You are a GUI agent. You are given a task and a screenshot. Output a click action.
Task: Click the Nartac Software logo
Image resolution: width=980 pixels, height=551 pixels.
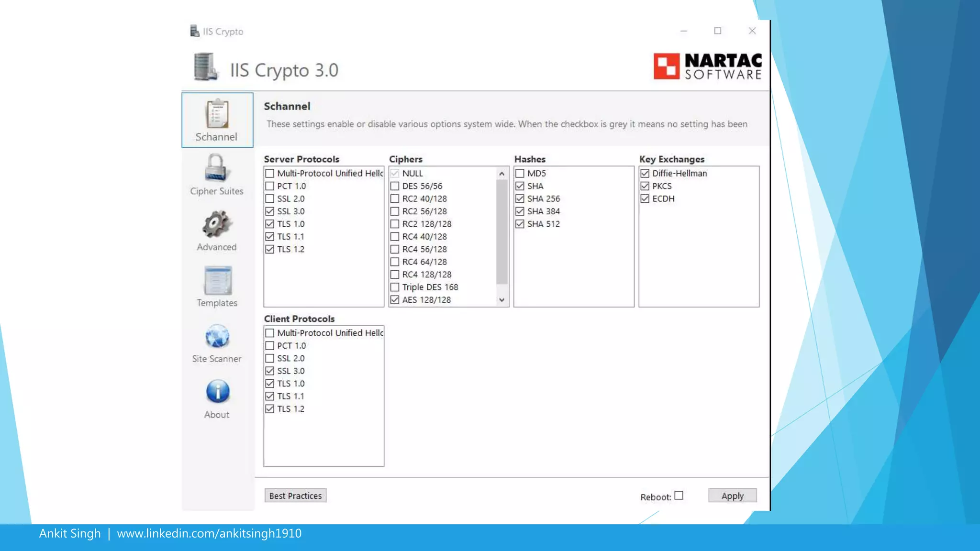point(708,66)
